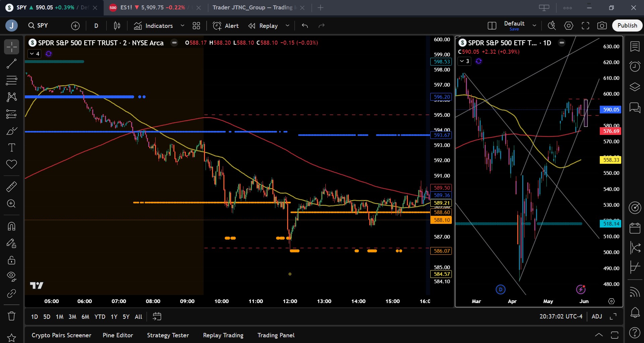This screenshot has width=644, height=343.
Task: Toggle lock all drawing tools
Action: [11, 260]
